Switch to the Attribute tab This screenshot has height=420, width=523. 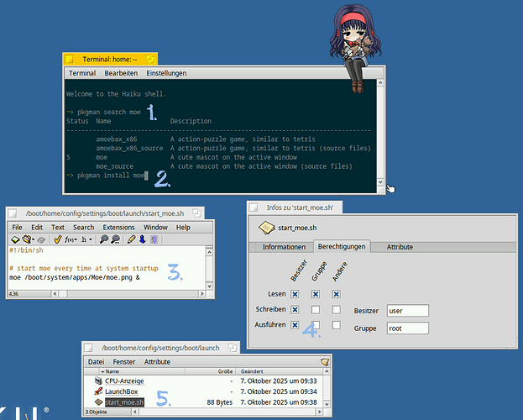tap(400, 247)
